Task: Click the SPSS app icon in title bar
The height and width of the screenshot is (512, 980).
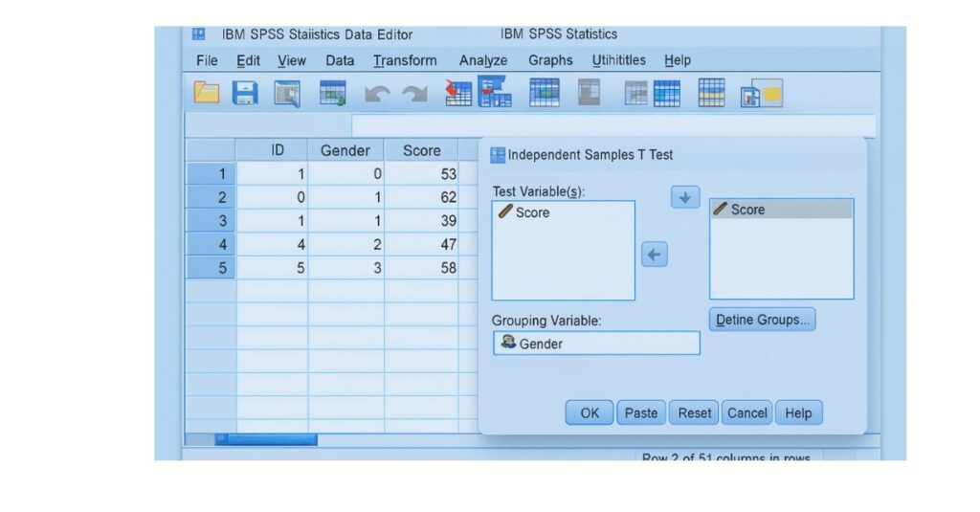Action: (x=198, y=33)
